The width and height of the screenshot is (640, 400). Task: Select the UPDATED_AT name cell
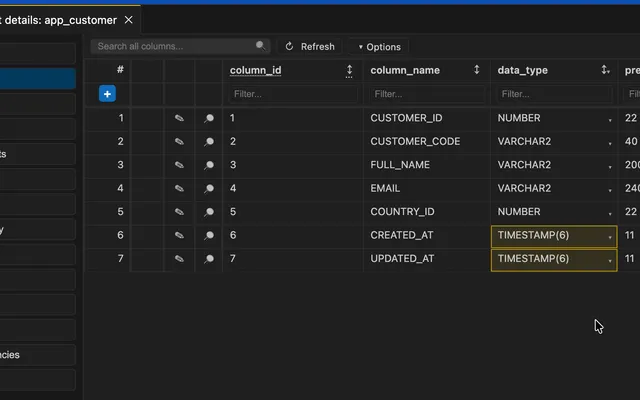point(427,259)
